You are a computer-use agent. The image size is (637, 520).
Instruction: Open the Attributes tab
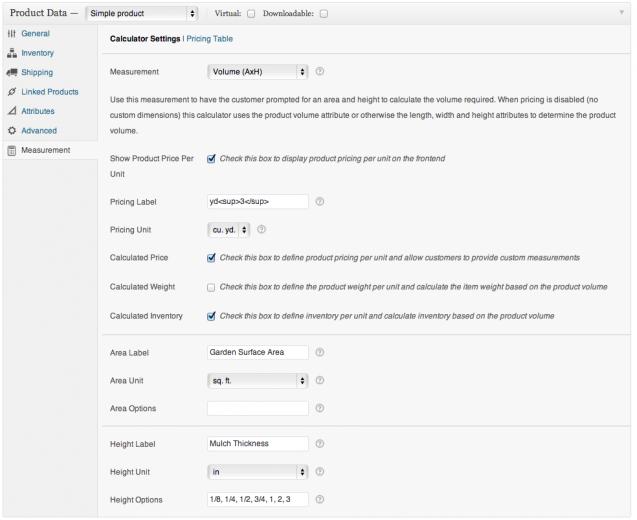pos(38,111)
